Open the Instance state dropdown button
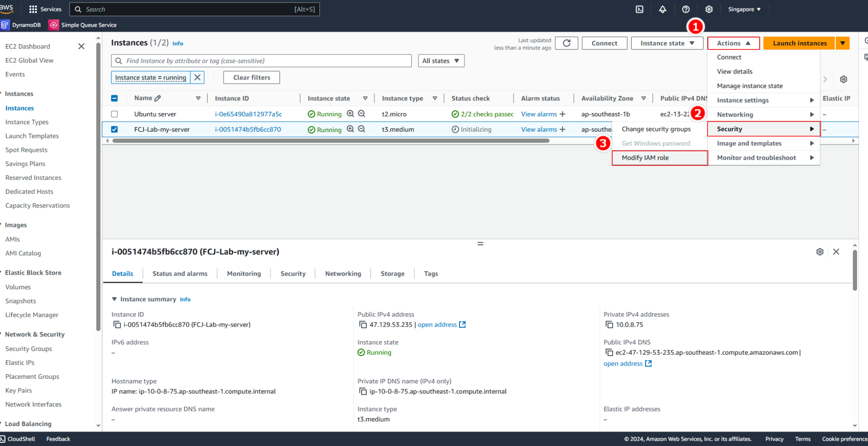Image resolution: width=868 pixels, height=446 pixels. (667, 43)
